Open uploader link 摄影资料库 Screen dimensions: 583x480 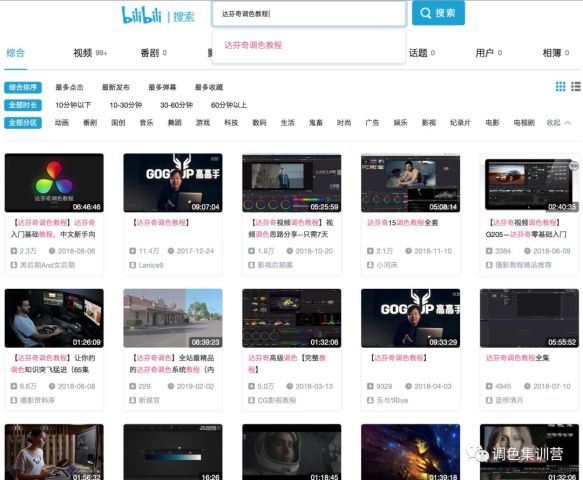[x=37, y=400]
